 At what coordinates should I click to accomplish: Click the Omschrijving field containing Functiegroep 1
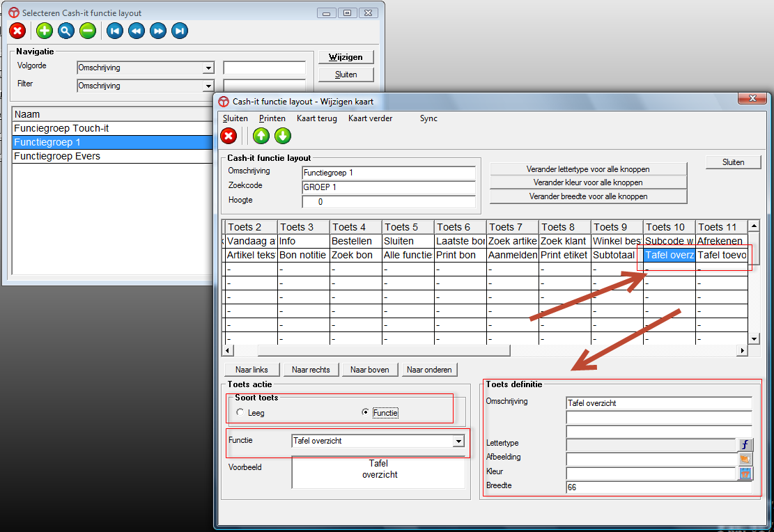click(389, 173)
